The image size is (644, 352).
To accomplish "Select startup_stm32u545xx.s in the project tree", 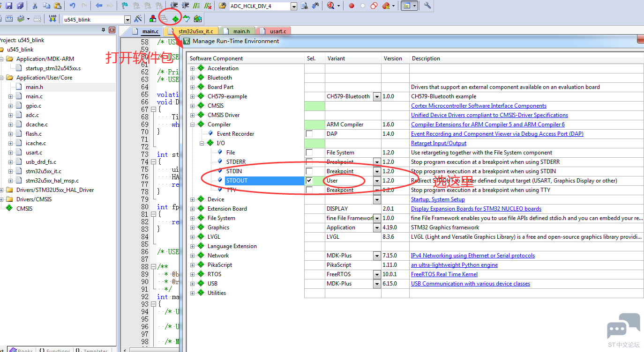I will coord(53,68).
